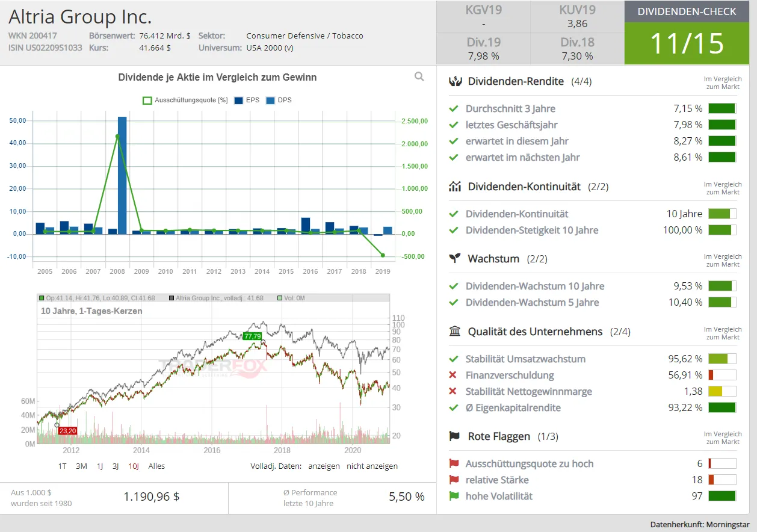Image resolution: width=757 pixels, height=532 pixels.
Task: Click the checkmark beside erwartet im nächsten Jahr
Action: pyautogui.click(x=454, y=157)
